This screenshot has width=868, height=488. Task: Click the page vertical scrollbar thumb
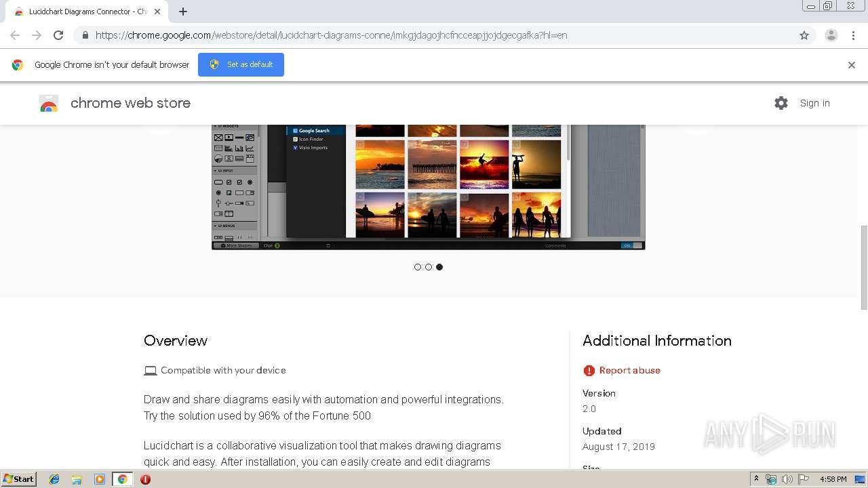(x=863, y=267)
